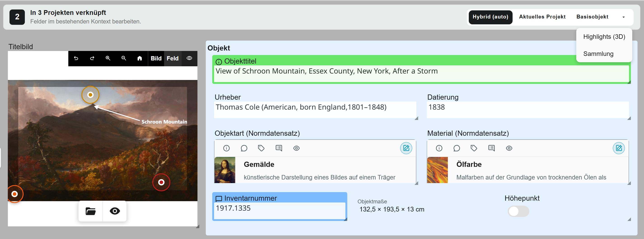Click note list icon in Objektart toolbar
This screenshot has width=644, height=239.
279,148
